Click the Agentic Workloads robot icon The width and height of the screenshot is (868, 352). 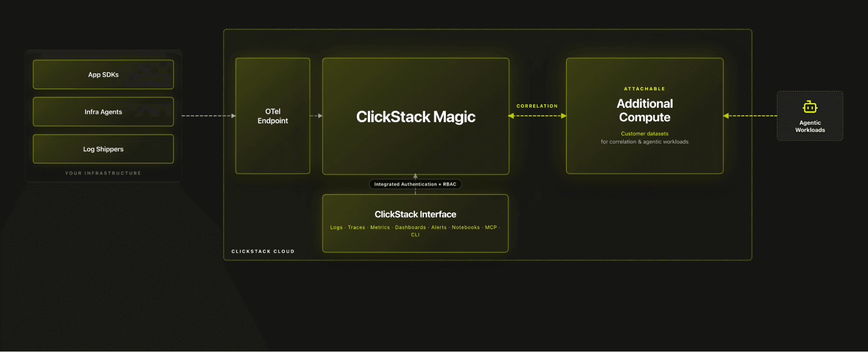tap(810, 107)
